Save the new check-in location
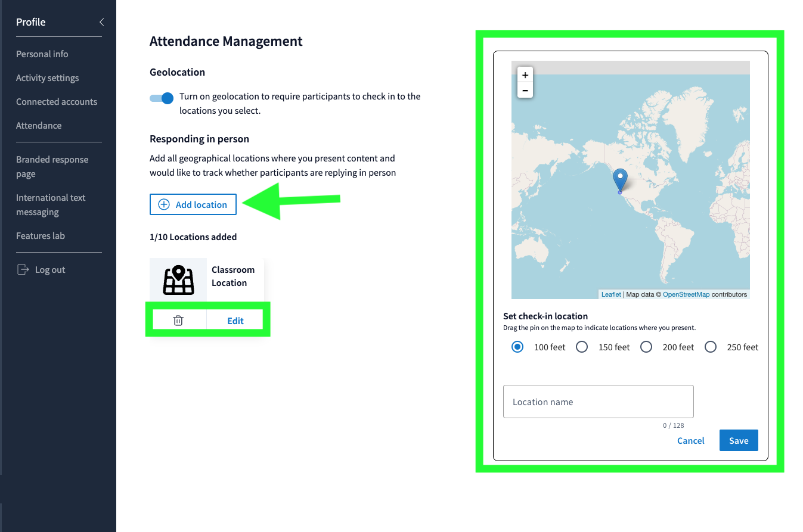This screenshot has height=532, width=803. (739, 440)
